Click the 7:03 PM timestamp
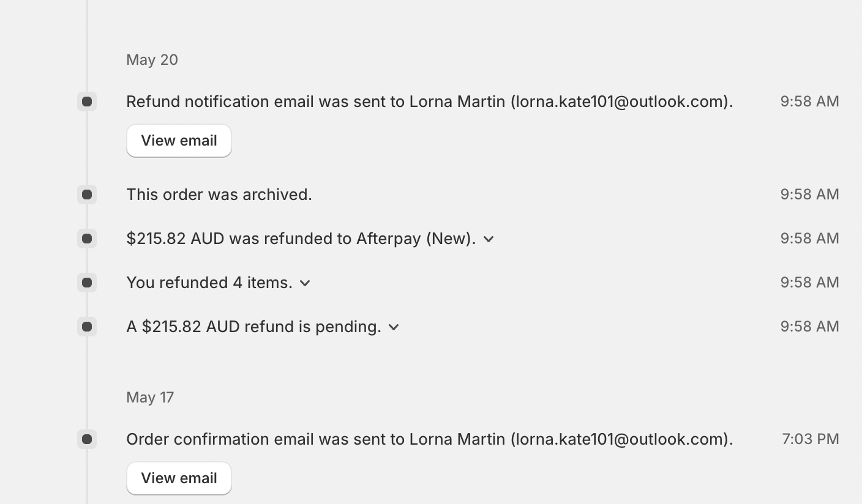 tap(810, 439)
